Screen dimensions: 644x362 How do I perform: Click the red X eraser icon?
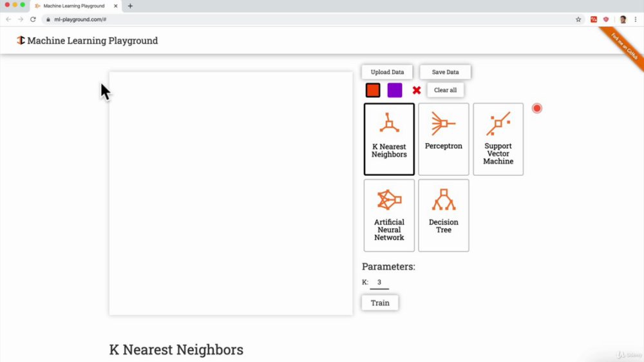click(417, 90)
